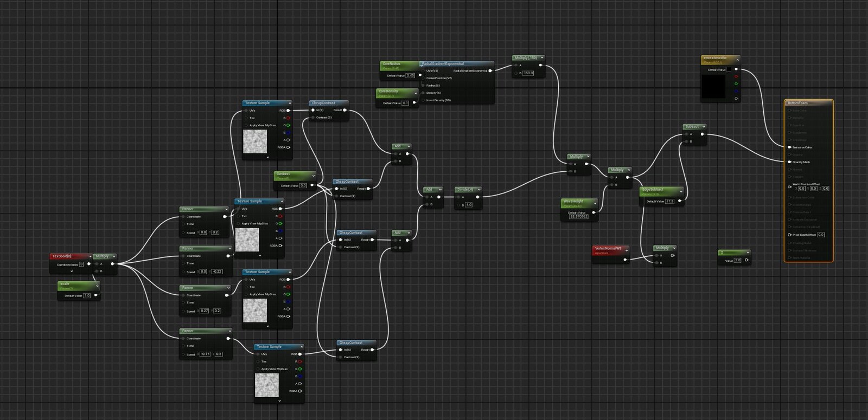Edit the Divide B value 4.0 field

(469, 205)
